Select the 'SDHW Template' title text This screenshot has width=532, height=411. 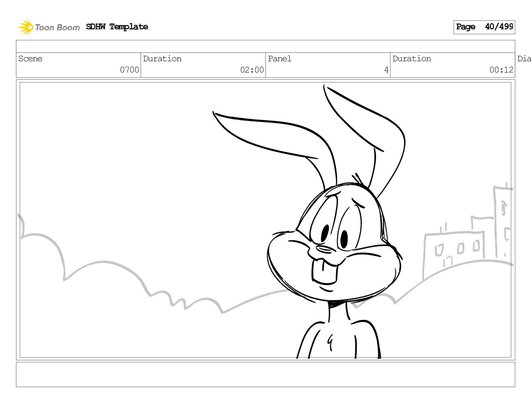coord(117,27)
